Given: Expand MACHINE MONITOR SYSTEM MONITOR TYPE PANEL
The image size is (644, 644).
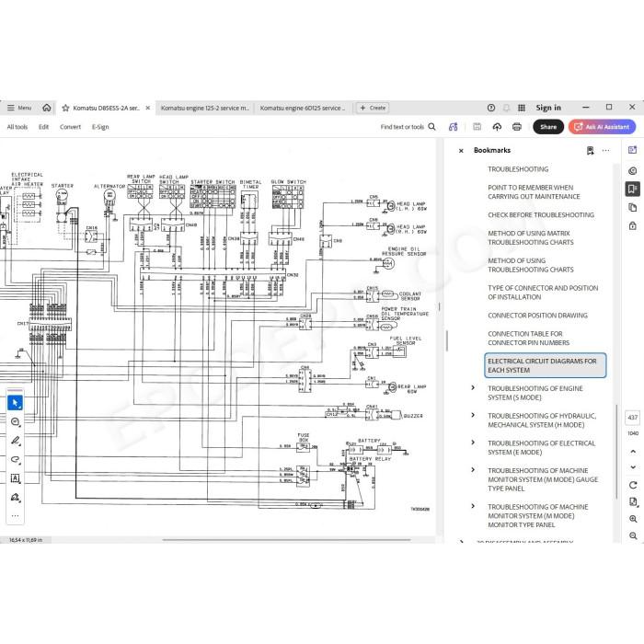Looking at the screenshot, I should coord(473,506).
